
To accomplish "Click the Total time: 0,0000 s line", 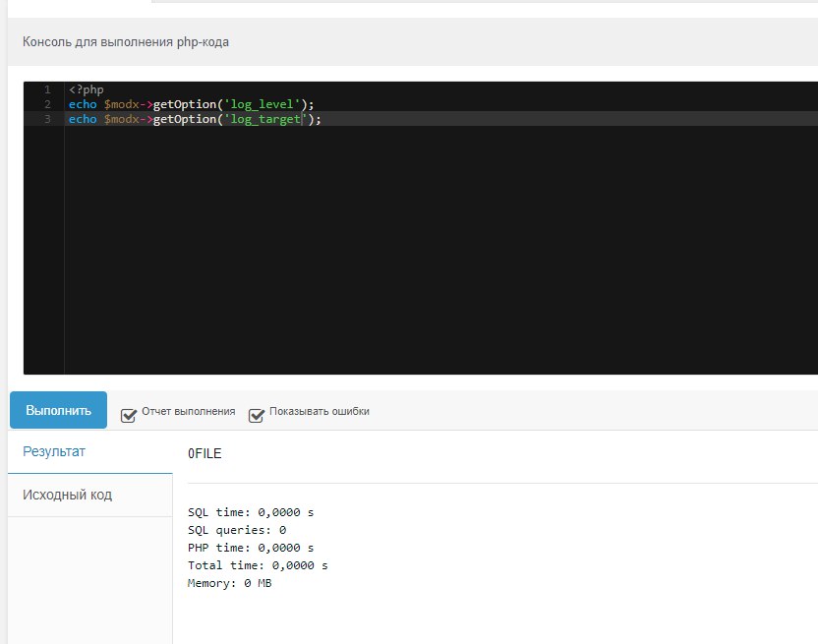I will 258,565.
